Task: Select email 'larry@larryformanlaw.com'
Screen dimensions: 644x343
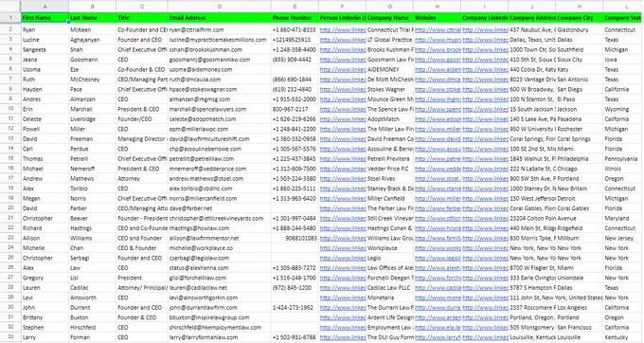Action: [x=220, y=337]
